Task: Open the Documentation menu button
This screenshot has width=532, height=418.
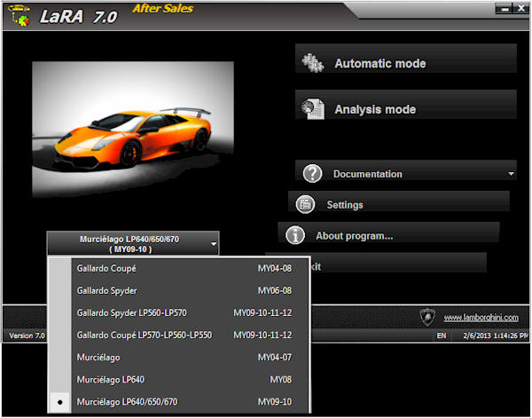Action: pyautogui.click(x=406, y=170)
